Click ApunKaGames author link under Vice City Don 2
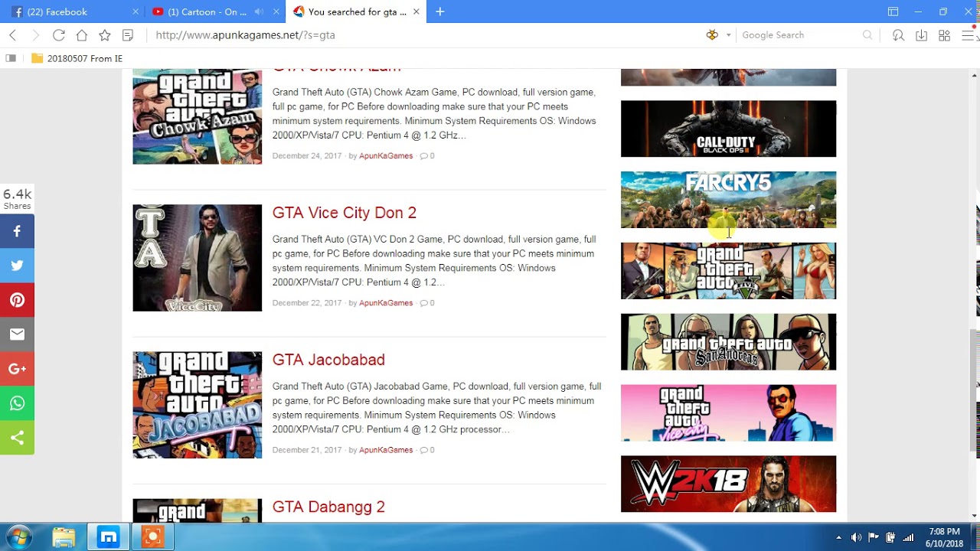The width and height of the screenshot is (980, 551). [386, 303]
